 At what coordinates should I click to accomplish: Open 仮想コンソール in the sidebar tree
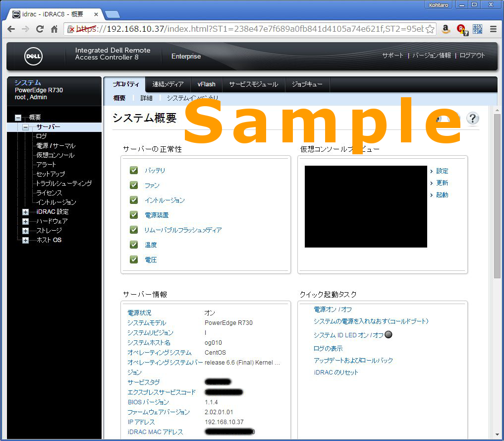(x=56, y=155)
